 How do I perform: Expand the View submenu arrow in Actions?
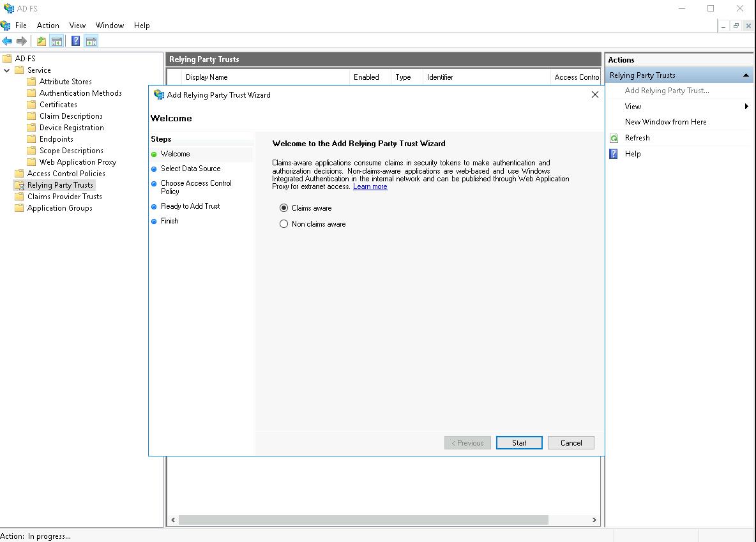click(x=746, y=107)
